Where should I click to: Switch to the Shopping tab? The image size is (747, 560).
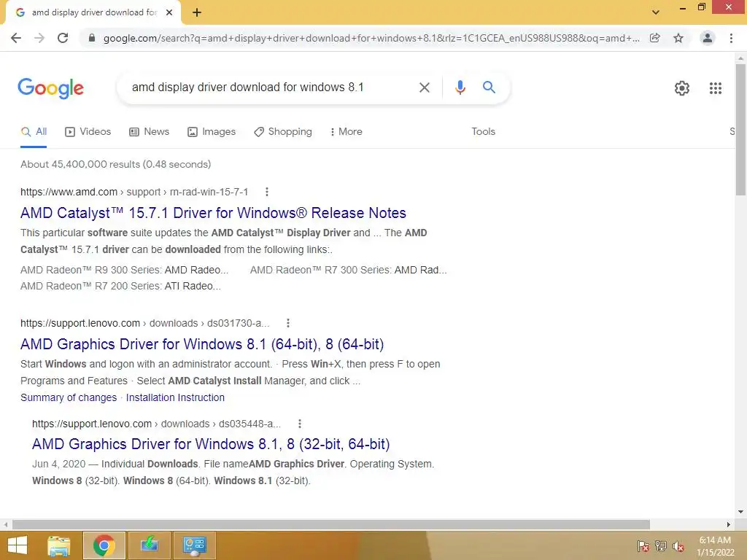coord(283,131)
